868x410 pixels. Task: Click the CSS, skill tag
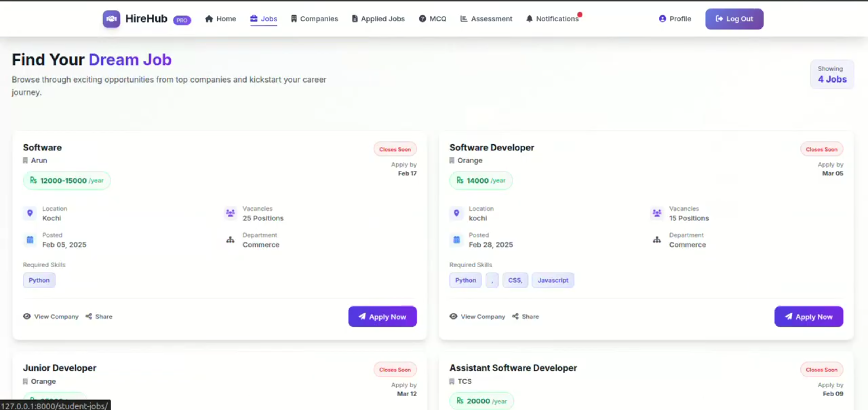coord(515,280)
